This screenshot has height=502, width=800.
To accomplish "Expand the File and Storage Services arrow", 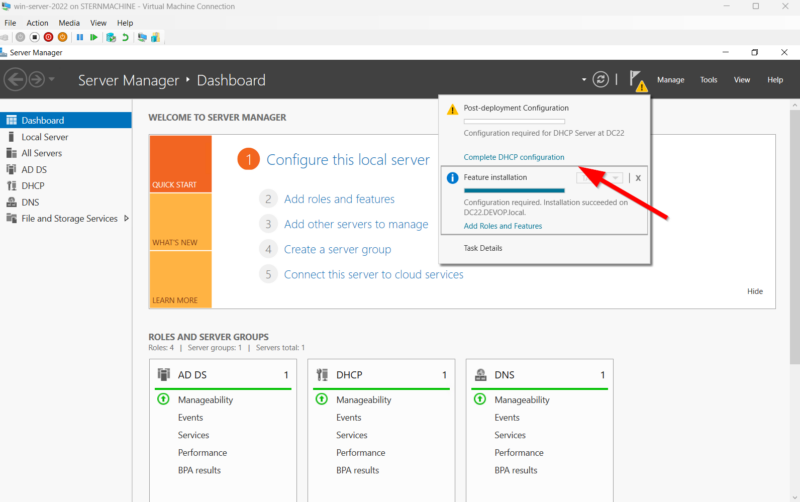I will (126, 218).
